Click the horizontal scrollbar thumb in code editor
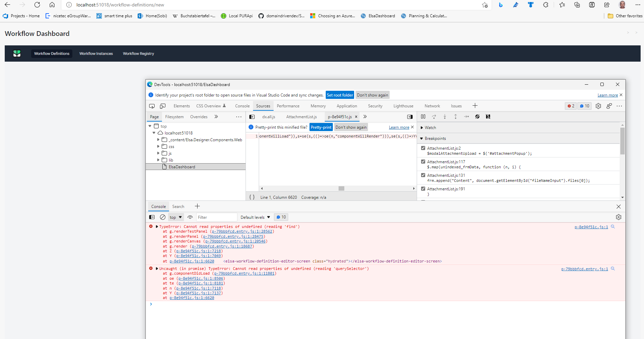Screen dimensions: 644x339 341,188
